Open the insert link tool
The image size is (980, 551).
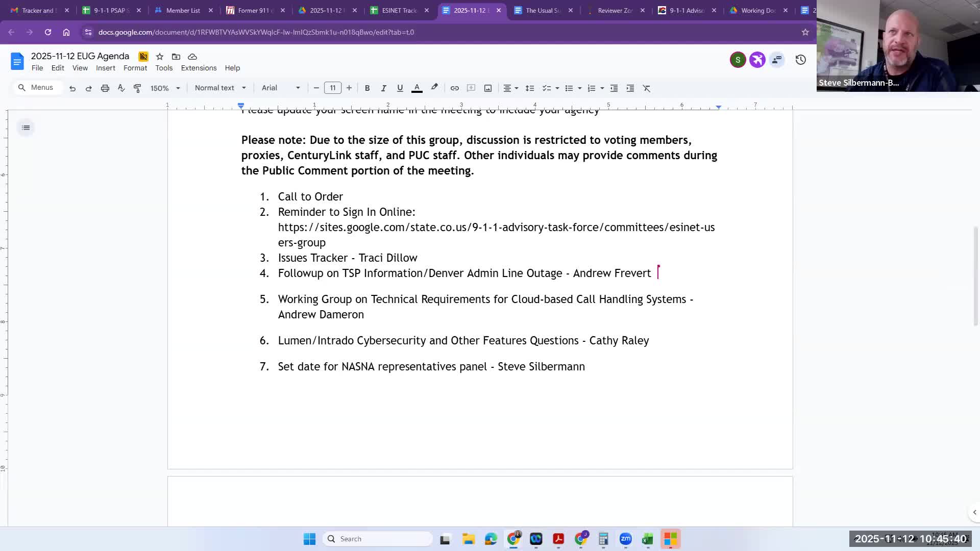pos(454,88)
